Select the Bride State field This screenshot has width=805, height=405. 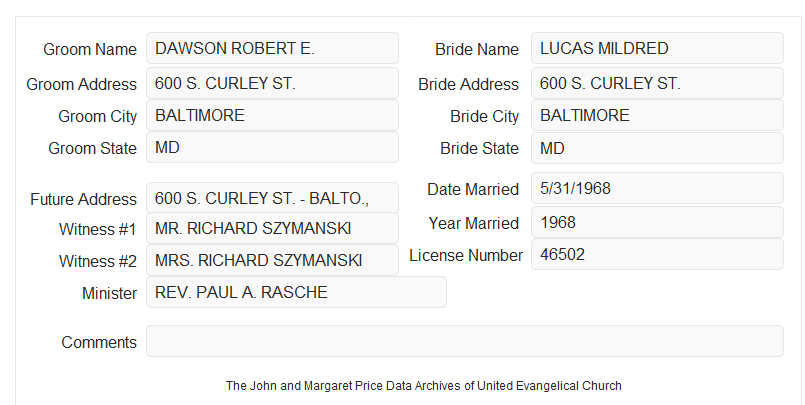(x=657, y=148)
